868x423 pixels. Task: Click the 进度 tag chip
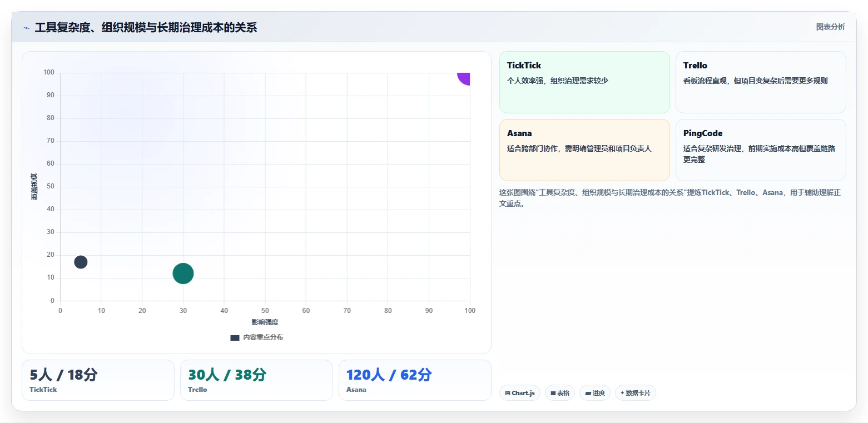click(595, 393)
